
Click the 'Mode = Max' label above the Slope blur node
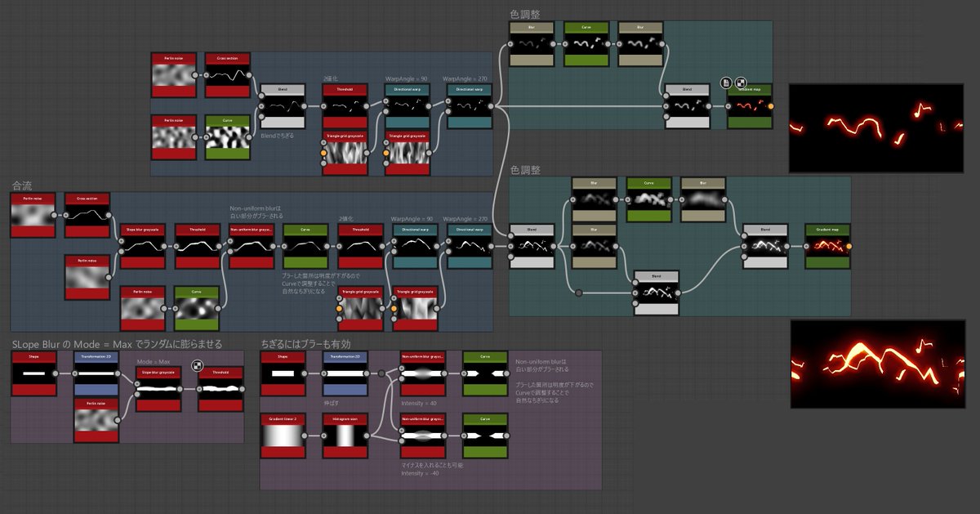tap(154, 360)
